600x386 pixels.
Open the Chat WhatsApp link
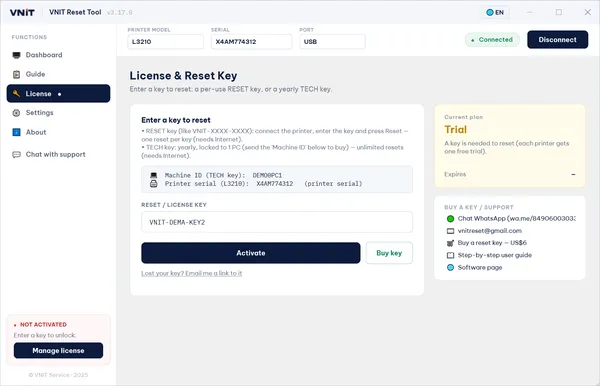click(517, 218)
